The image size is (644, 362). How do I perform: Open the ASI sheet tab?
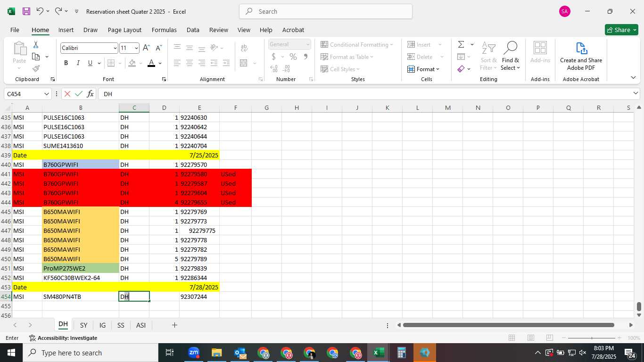click(141, 325)
